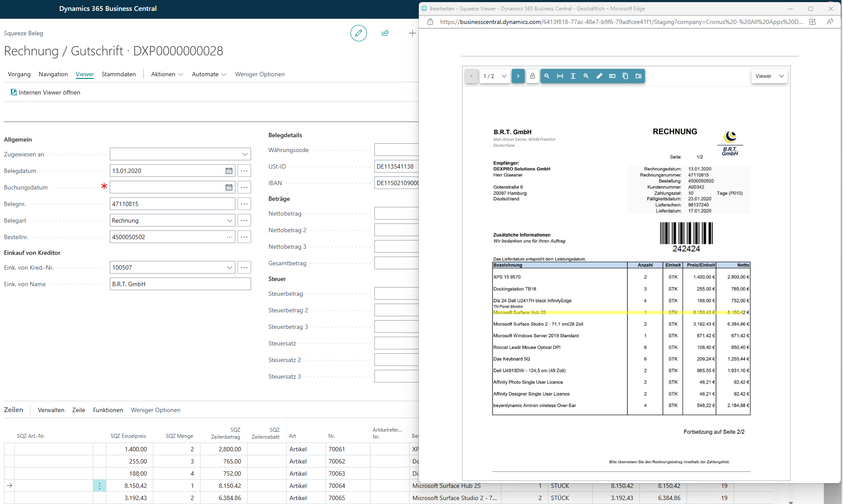Viewport: 843px width, 504px height.
Task: Click the copy pages icon in viewer
Action: 625,76
